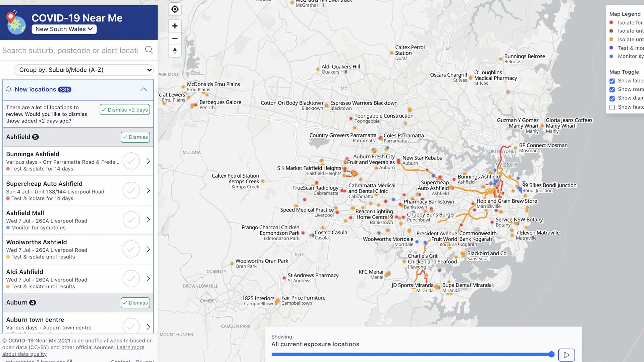Click 'All current exposure locations' text

pyautogui.click(x=315, y=344)
